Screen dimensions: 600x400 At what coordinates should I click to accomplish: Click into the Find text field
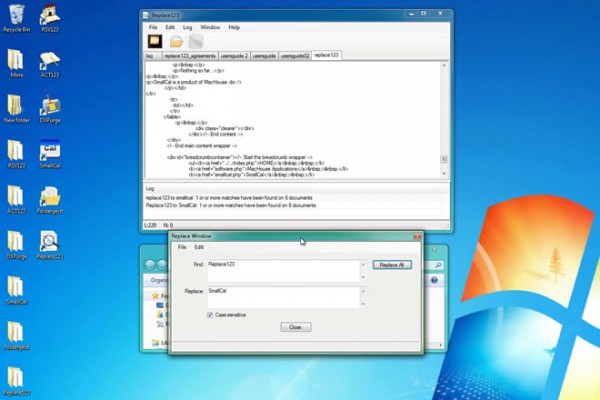click(283, 270)
